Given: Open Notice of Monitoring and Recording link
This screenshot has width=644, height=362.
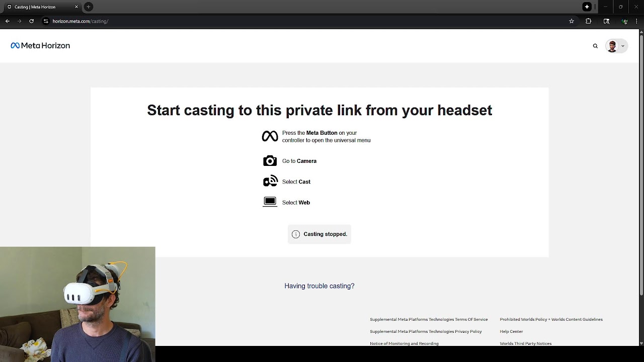Looking at the screenshot, I should pyautogui.click(x=404, y=343).
